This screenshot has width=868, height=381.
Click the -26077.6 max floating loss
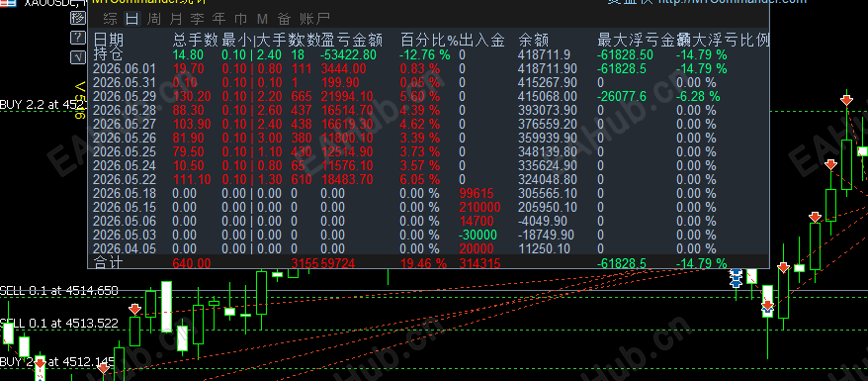[622, 96]
